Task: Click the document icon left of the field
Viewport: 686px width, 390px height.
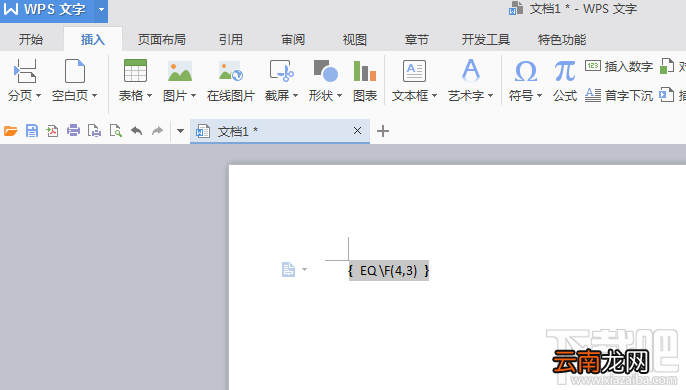Action: tap(288, 270)
